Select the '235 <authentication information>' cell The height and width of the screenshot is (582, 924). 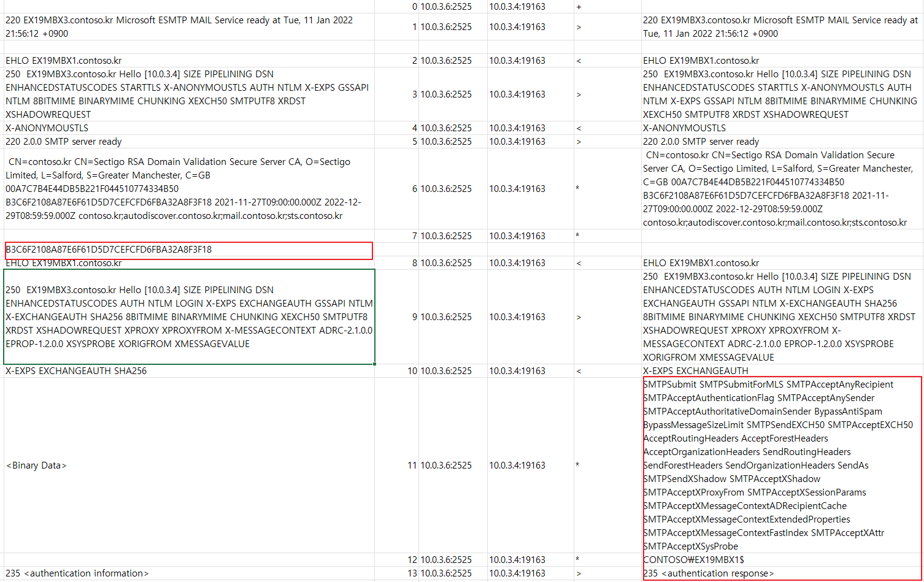[x=189, y=573]
